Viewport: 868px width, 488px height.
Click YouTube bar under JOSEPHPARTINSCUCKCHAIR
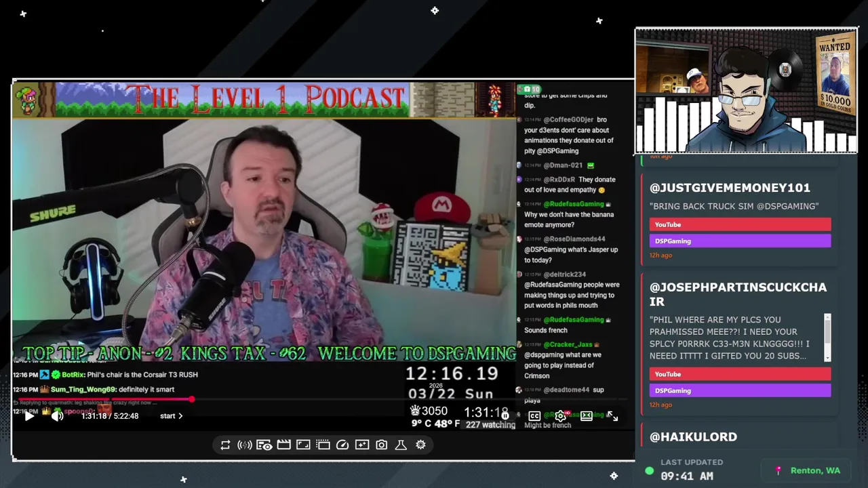740,374
